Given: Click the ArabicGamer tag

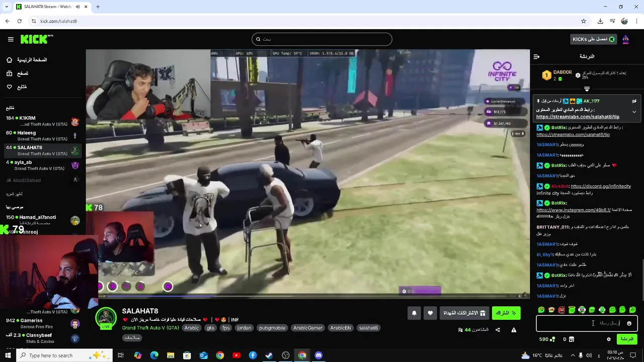Looking at the screenshot, I should coord(308,328).
